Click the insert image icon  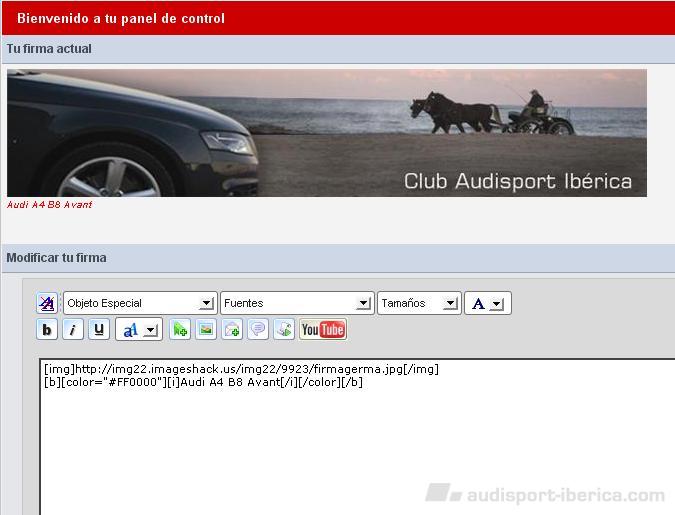(206, 330)
